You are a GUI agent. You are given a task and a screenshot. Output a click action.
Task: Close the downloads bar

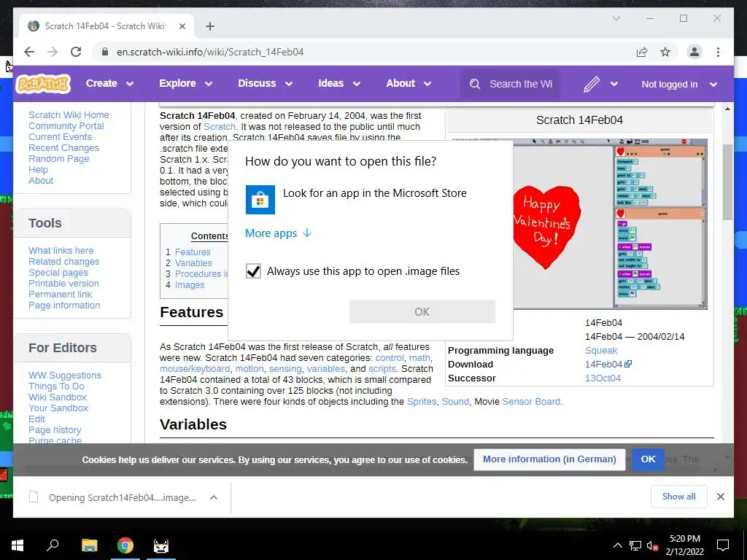click(720, 497)
